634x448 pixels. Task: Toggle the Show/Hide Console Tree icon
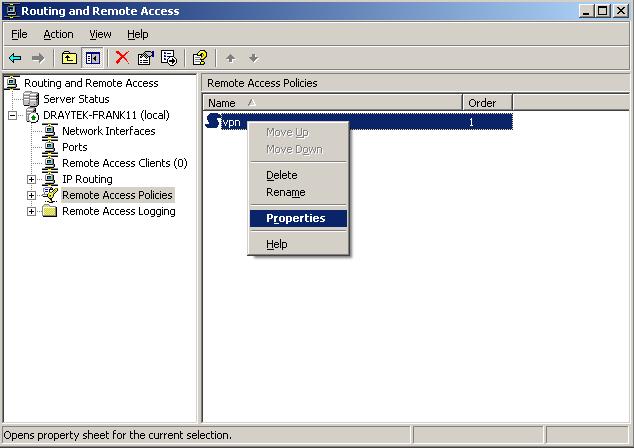(93, 58)
